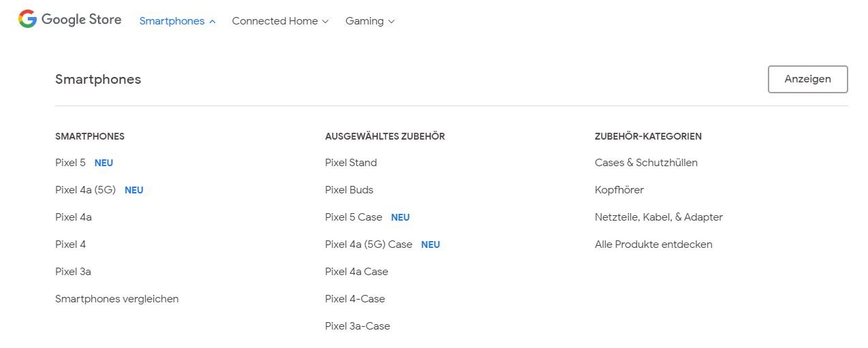The height and width of the screenshot is (348, 868).
Task: Click the Google Store logo
Action: [x=70, y=20]
